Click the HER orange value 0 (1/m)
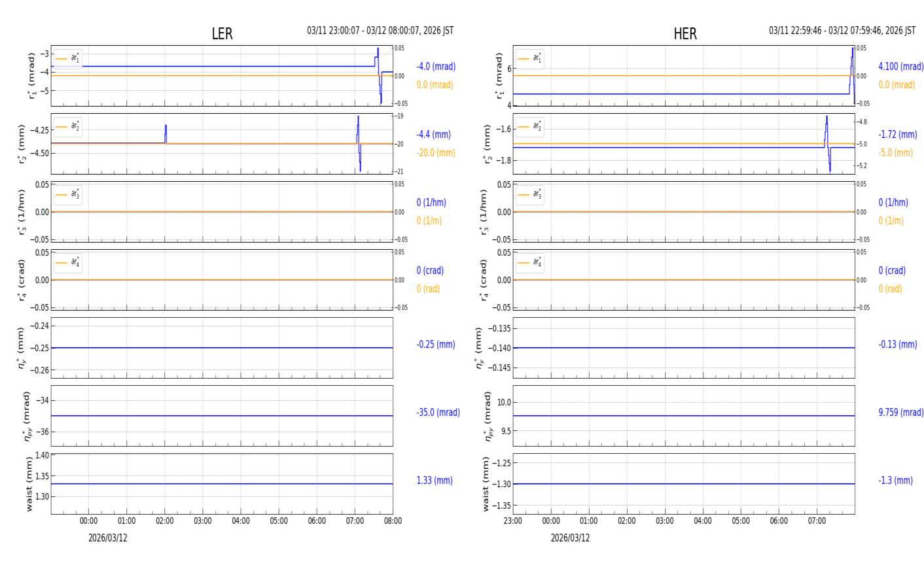This screenshot has height=565, width=924. pos(891,221)
